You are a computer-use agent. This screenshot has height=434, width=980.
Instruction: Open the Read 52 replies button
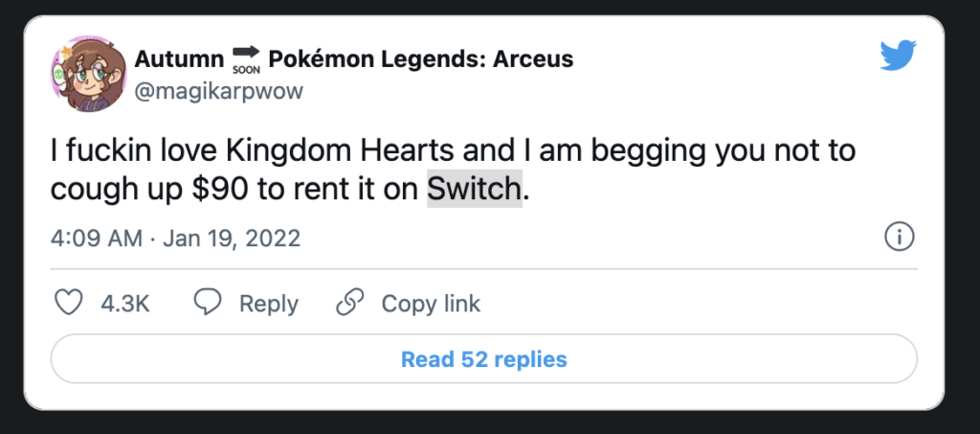pos(483,359)
